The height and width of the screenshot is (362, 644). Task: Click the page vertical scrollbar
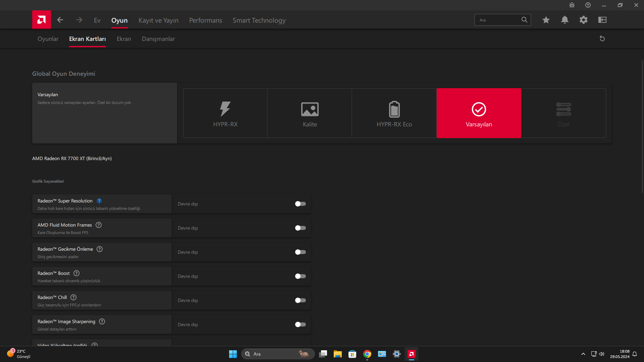tap(642, 126)
